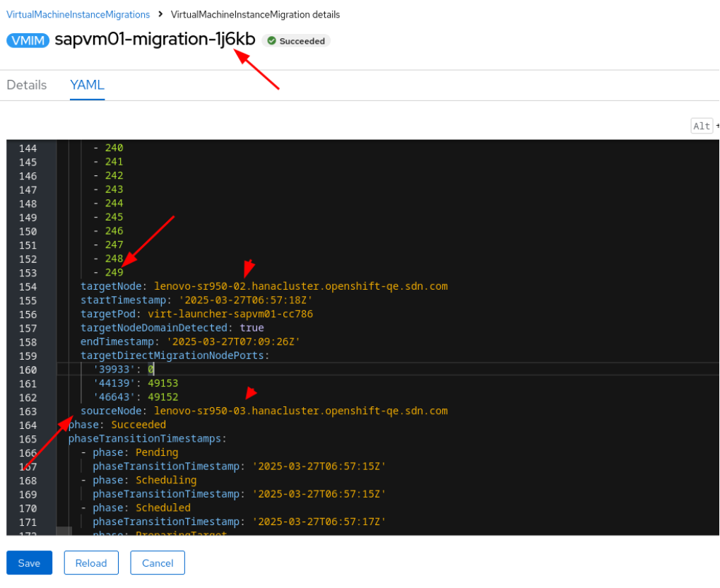Click the VMIM resource badge
This screenshot has width=720, height=588.
(x=28, y=40)
